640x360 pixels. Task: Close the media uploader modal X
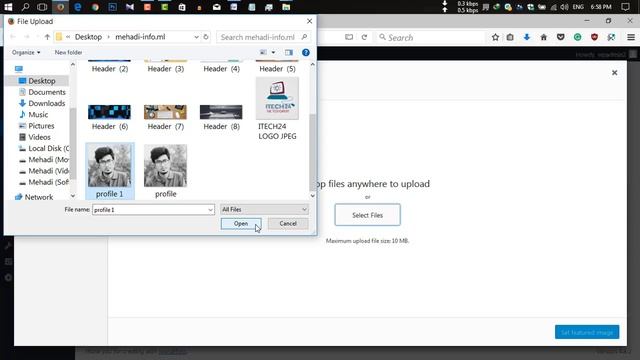pyautogui.click(x=615, y=73)
